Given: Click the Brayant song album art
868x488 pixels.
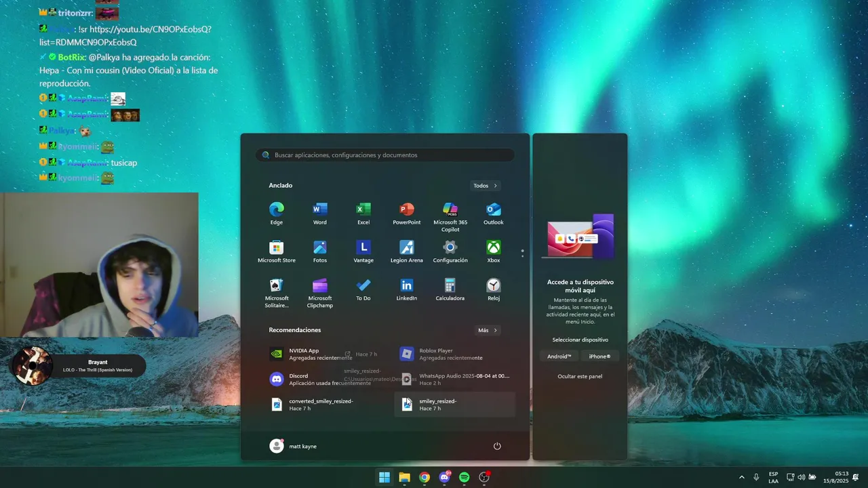Looking at the screenshot, I should click(x=31, y=366).
